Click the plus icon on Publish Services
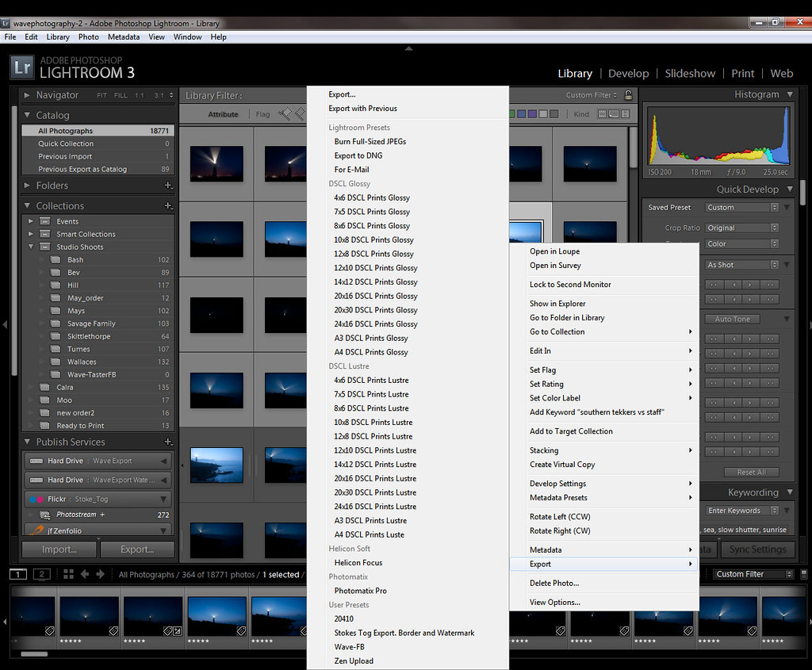 coord(167,442)
